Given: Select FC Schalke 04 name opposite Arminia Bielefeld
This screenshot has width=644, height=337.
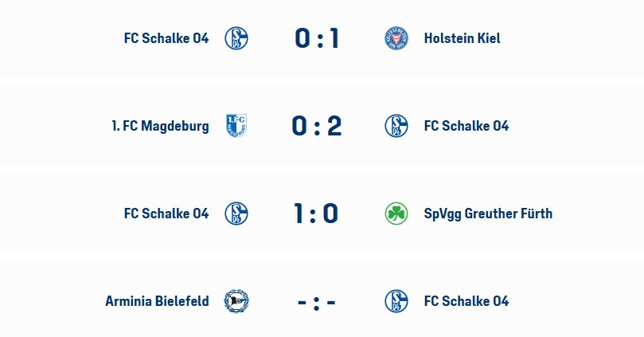Looking at the screenshot, I should [x=466, y=301].
